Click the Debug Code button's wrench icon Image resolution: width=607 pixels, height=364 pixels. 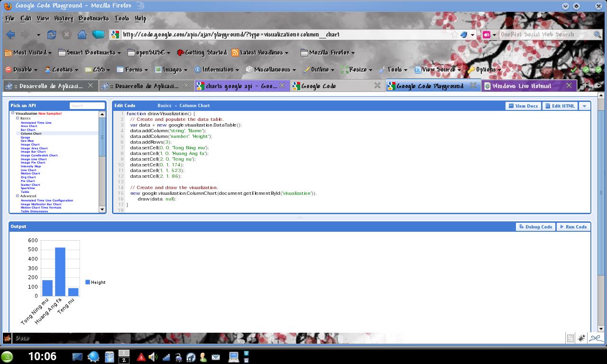click(x=522, y=227)
